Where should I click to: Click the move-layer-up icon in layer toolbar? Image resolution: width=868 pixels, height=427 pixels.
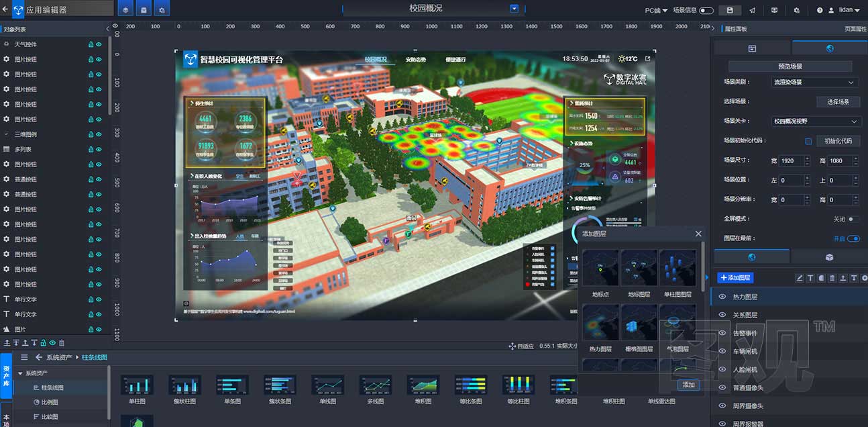pyautogui.click(x=843, y=278)
